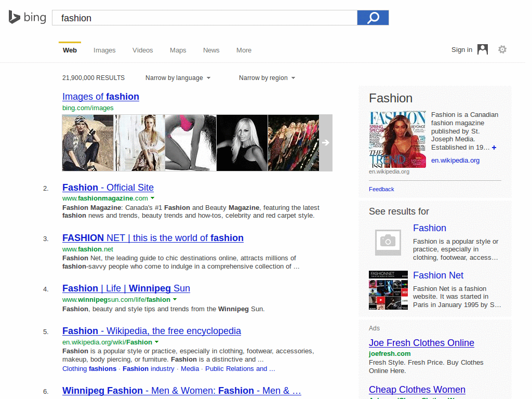Image resolution: width=532 pixels, height=399 pixels.
Task: Expand the chevron next to winnipegsun.com URL
Action: pyautogui.click(x=175, y=299)
